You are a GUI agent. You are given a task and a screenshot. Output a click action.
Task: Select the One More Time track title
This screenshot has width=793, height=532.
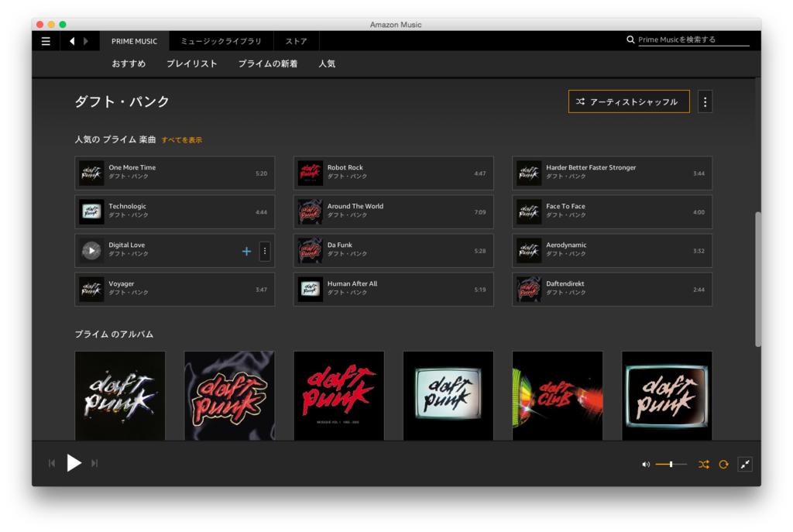click(132, 167)
